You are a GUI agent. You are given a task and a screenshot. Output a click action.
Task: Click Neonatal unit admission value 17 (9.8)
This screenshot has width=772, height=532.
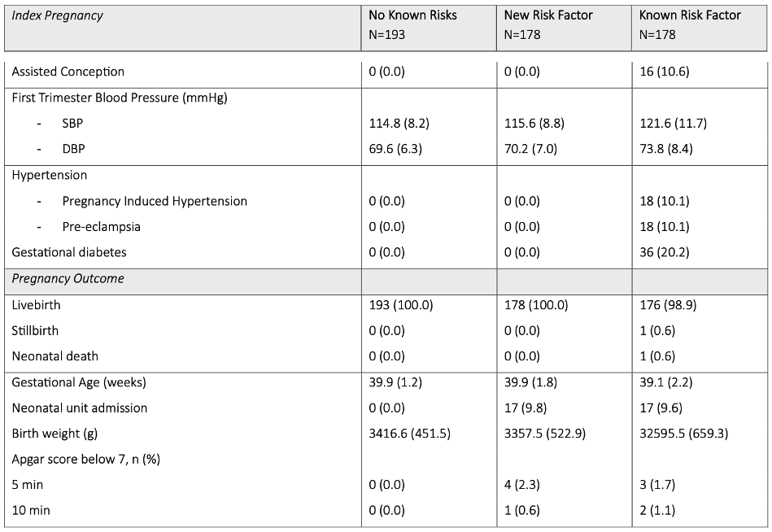coord(526,408)
